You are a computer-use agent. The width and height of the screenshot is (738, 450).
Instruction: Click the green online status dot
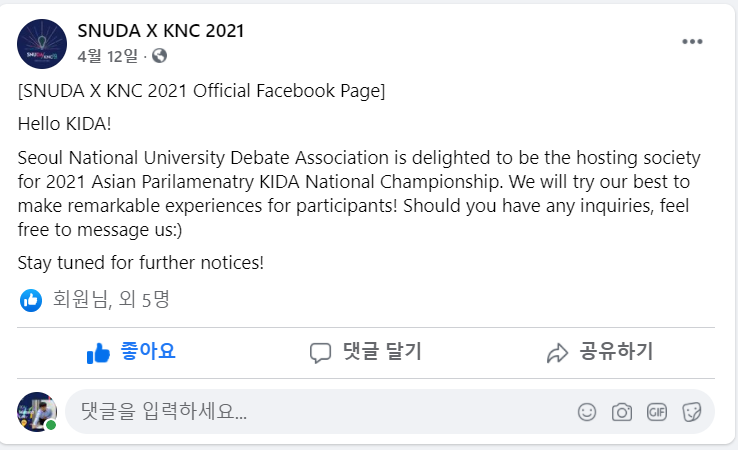(51, 425)
